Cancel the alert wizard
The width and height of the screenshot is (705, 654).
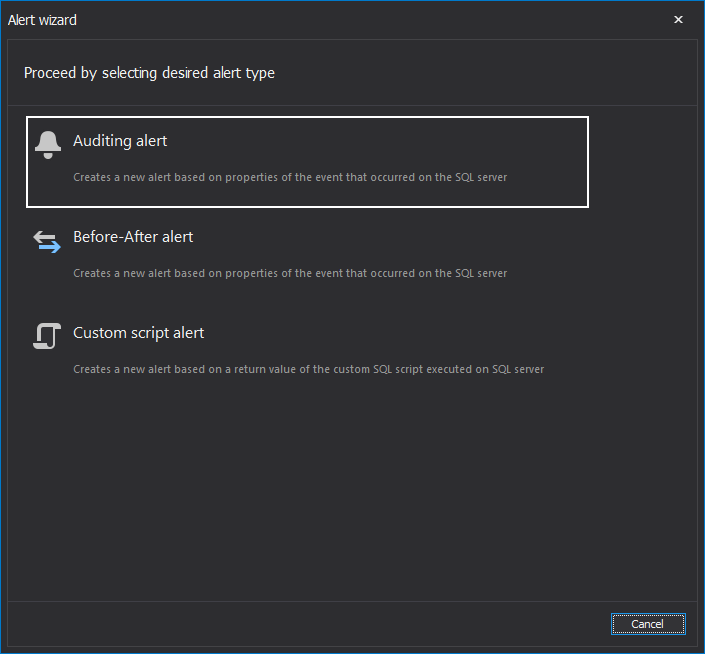coord(648,624)
